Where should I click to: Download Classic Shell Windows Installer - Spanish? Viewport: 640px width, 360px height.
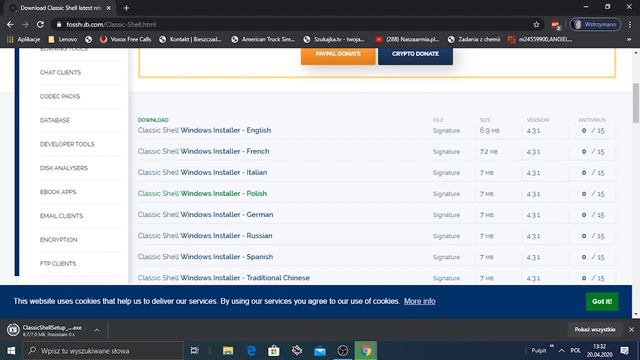coord(205,257)
